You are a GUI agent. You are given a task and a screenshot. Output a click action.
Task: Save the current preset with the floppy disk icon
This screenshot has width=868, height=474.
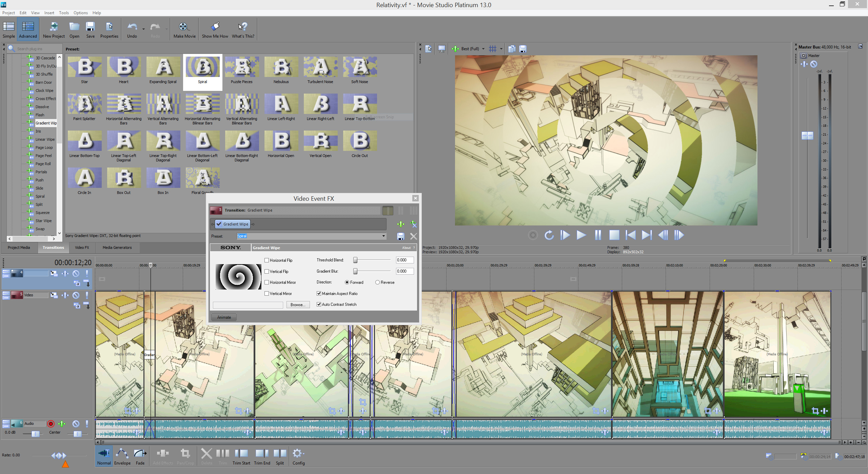coord(400,236)
